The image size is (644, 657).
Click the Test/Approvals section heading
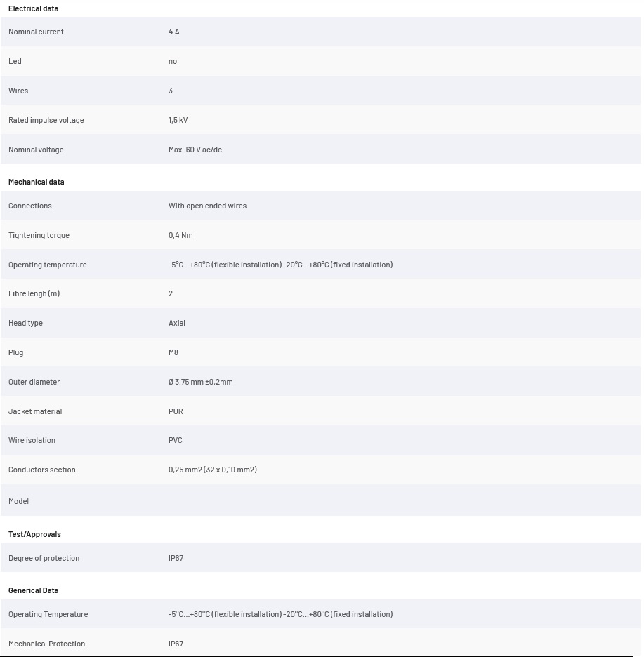(x=34, y=534)
